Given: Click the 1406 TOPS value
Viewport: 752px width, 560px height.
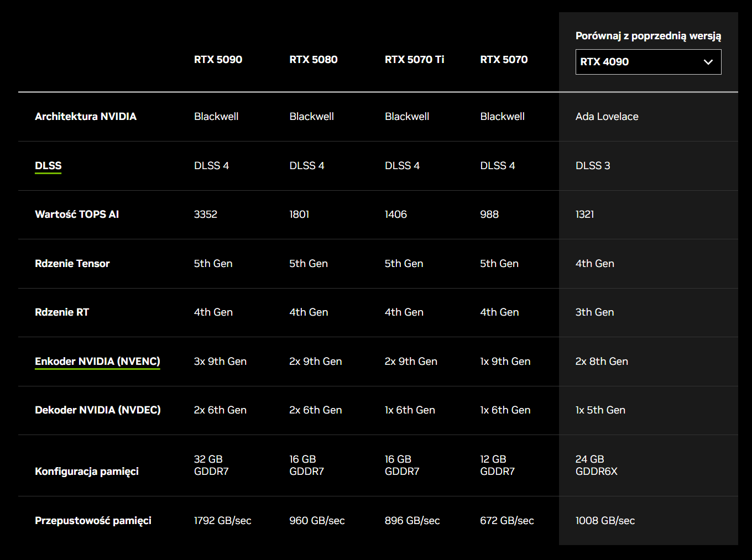Looking at the screenshot, I should click(396, 214).
